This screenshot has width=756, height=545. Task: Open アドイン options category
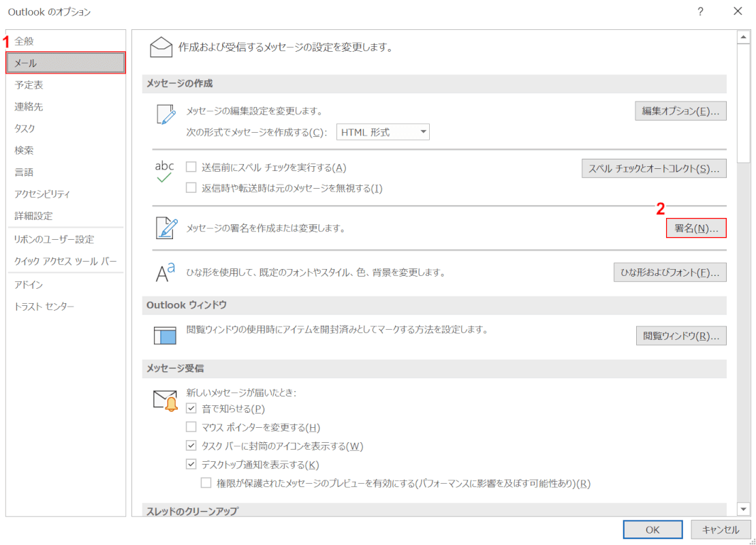point(65,285)
